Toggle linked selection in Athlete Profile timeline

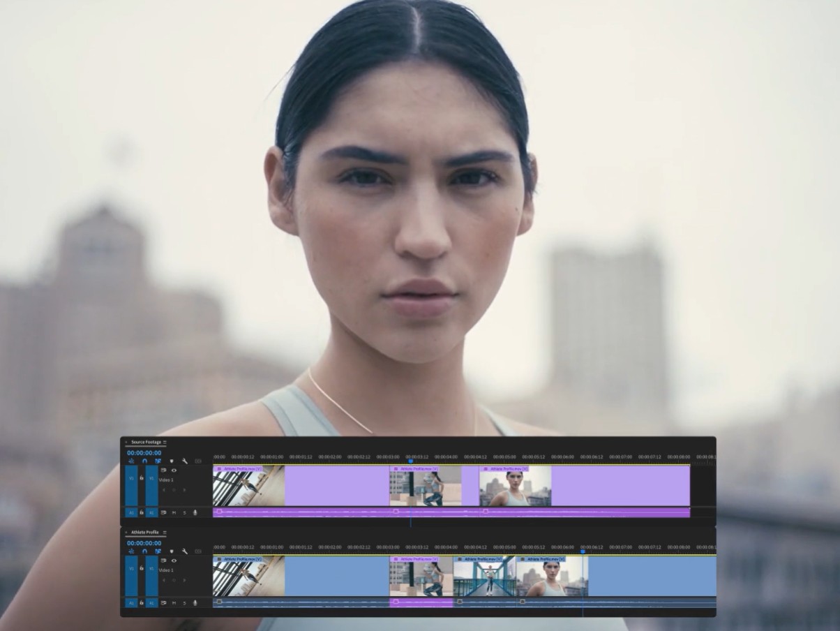coord(158,551)
